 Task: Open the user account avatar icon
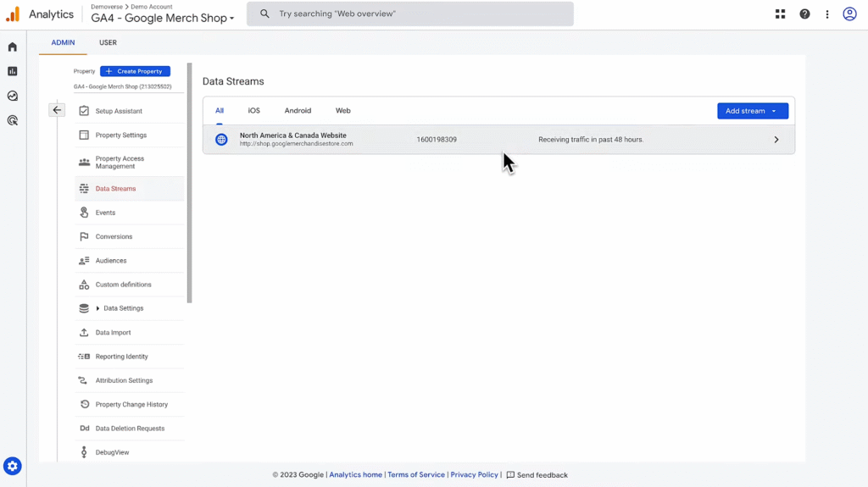[x=849, y=14]
